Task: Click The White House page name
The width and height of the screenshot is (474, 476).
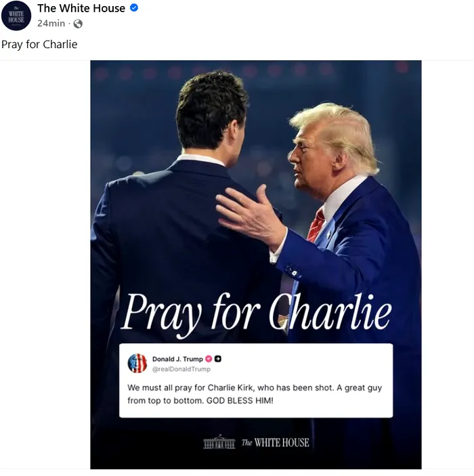Action: [81, 8]
